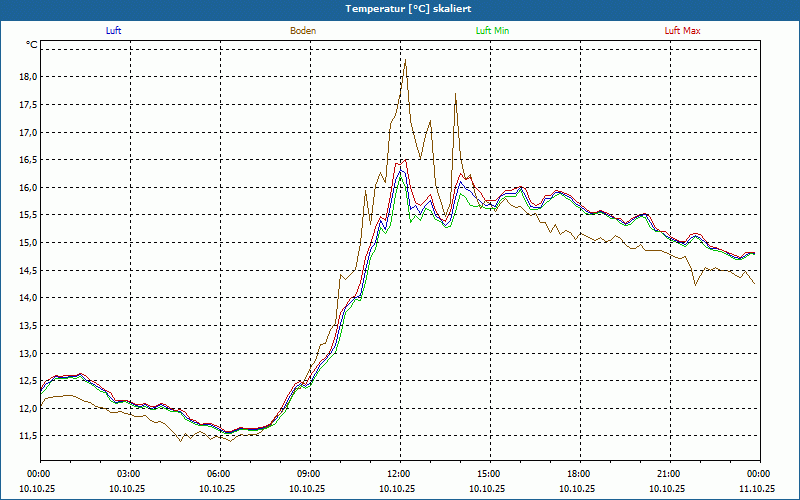Select the 06:00 time axis label

[x=219, y=474]
